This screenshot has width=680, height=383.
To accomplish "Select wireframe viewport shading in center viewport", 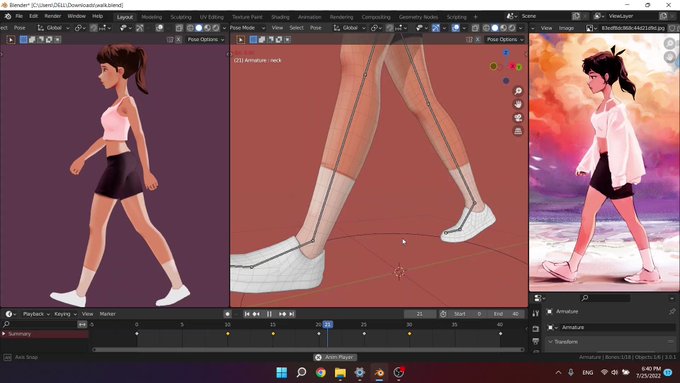I will 486,28.
